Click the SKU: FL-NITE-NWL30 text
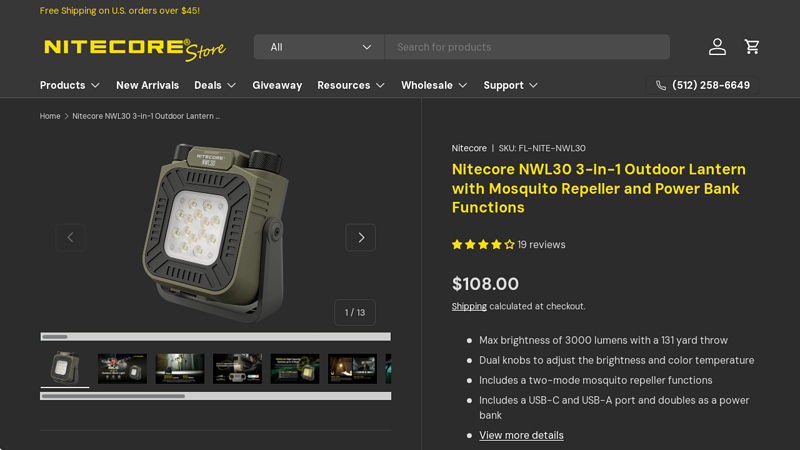Image resolution: width=800 pixels, height=450 pixels. tap(542, 148)
